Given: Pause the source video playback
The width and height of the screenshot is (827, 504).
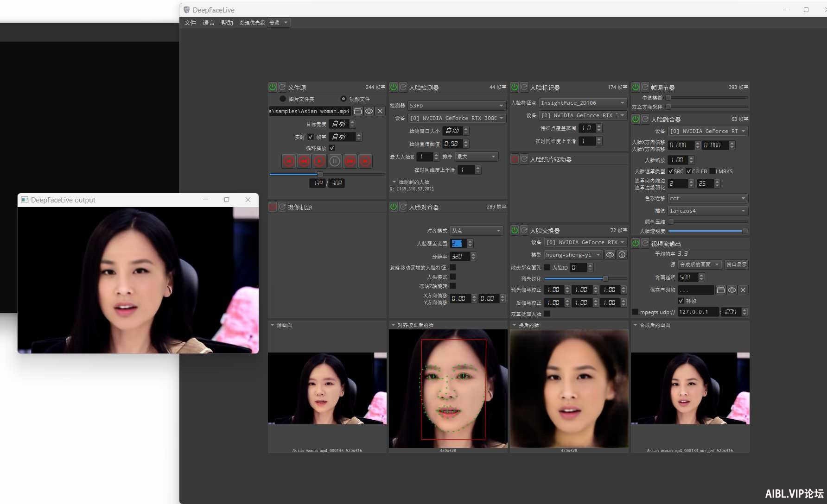Looking at the screenshot, I should coord(335,161).
